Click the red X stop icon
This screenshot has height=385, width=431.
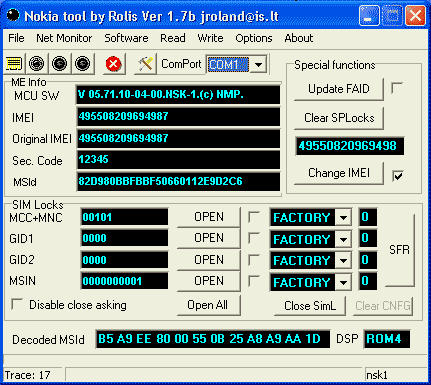(113, 64)
